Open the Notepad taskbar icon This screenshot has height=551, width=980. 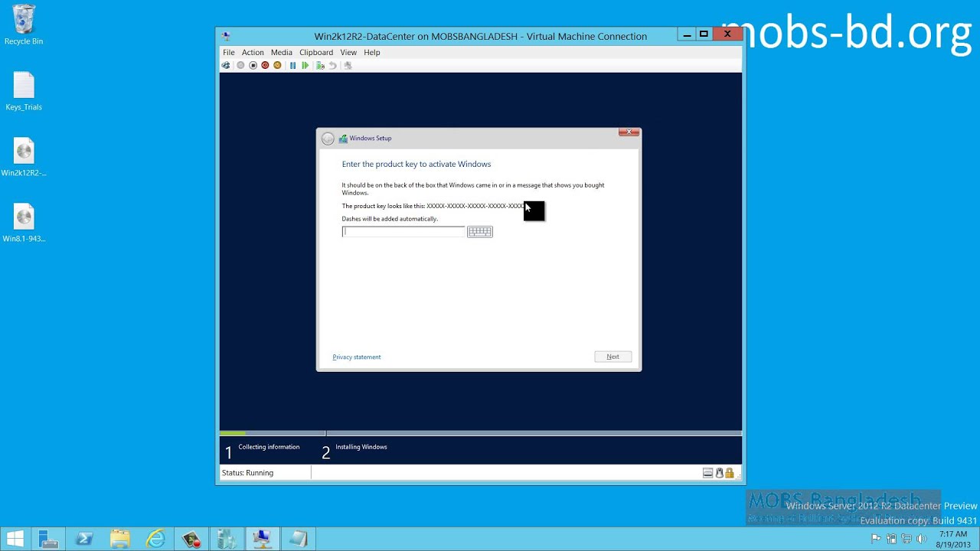(298, 539)
